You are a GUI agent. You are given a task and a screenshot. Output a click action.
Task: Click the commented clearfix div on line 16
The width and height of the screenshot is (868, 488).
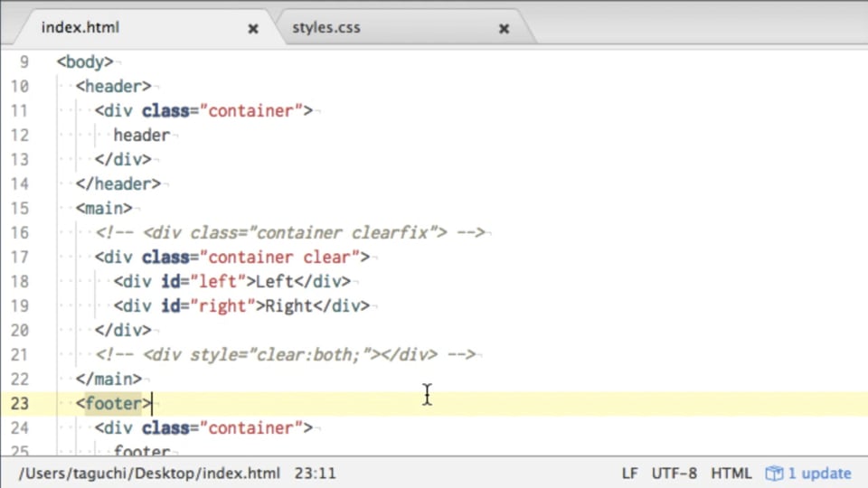tap(290, 232)
